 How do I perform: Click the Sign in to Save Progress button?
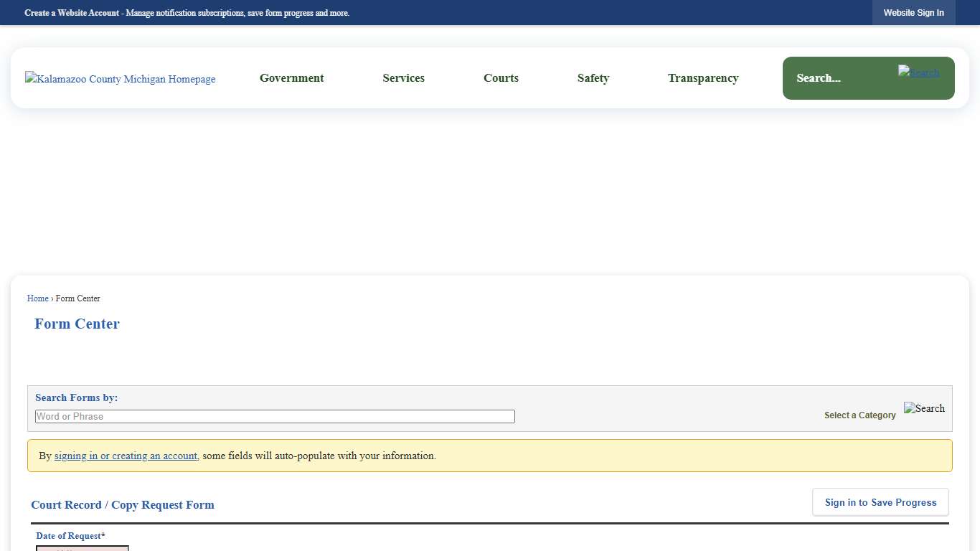pos(880,502)
